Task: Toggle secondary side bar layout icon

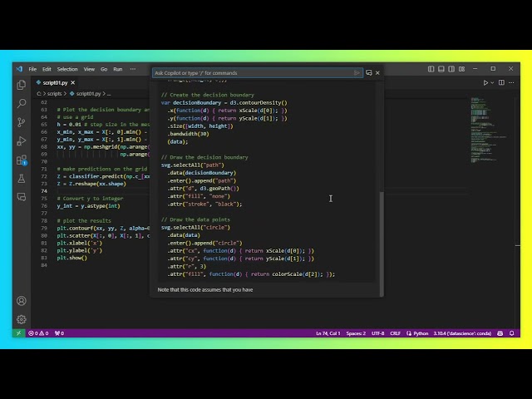Action: [x=451, y=69]
